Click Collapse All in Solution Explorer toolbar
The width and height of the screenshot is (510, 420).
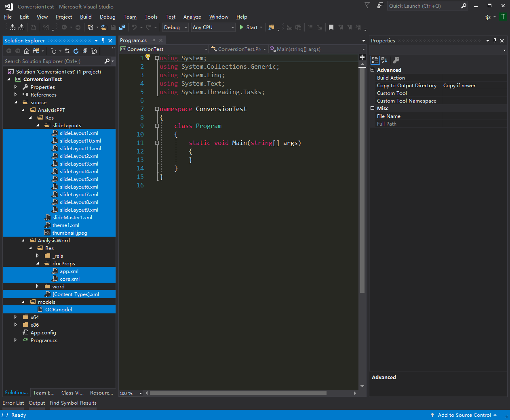85,51
